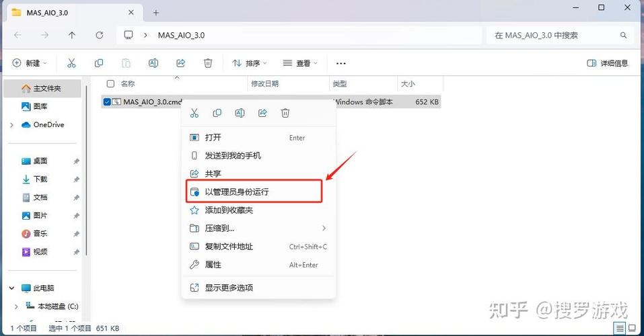Sort by the 名称 column header
644x336 pixels.
[128, 84]
